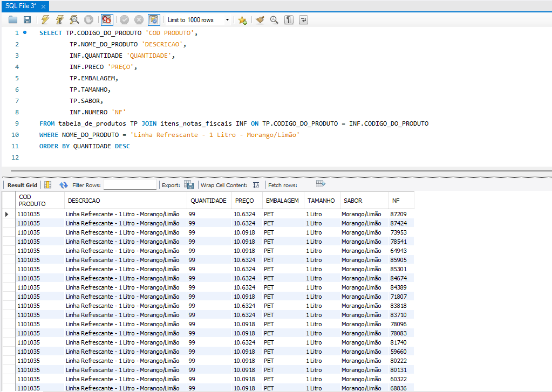Open the Limit to 1000 rows dropdown
The image size is (552, 392).
227,20
